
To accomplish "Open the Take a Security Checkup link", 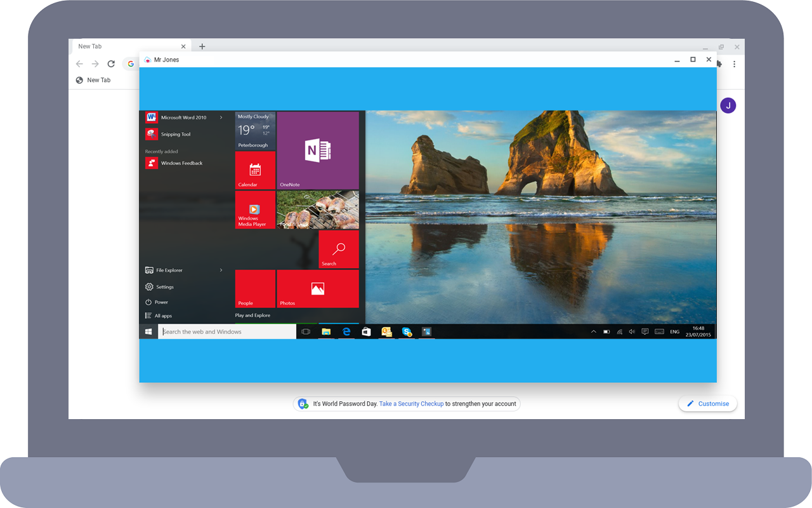I will coord(411,403).
